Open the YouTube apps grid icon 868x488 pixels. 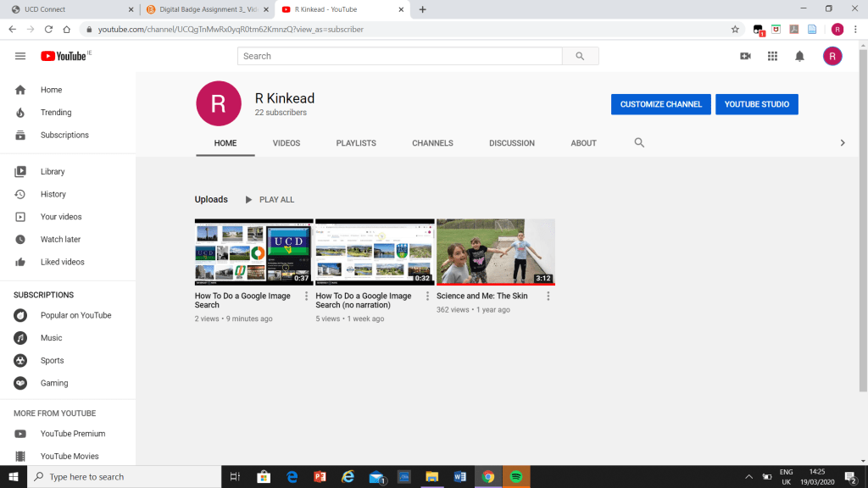pos(772,56)
